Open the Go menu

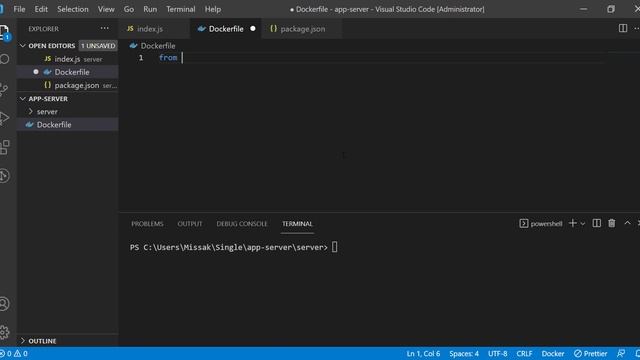[129, 9]
